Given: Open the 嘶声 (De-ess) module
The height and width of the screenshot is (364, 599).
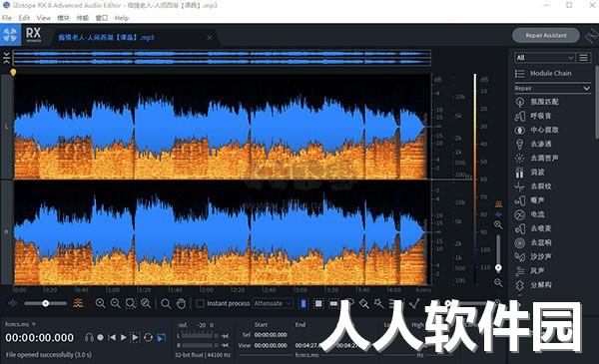Looking at the screenshot, I should tap(530, 200).
